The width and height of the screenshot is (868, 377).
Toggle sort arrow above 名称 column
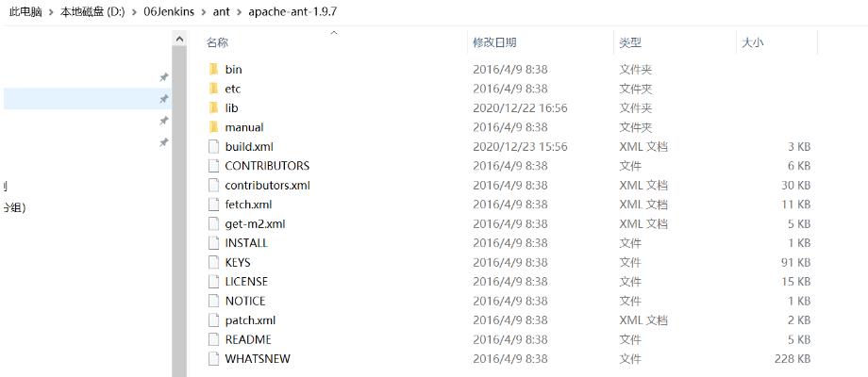334,33
